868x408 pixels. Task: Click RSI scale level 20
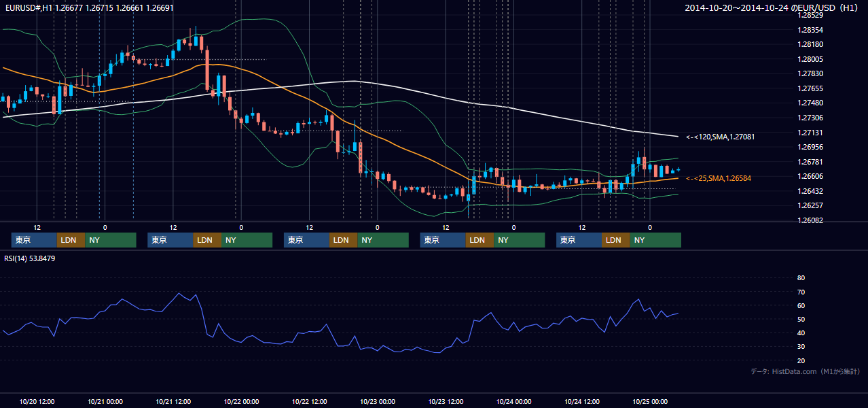[x=801, y=361]
